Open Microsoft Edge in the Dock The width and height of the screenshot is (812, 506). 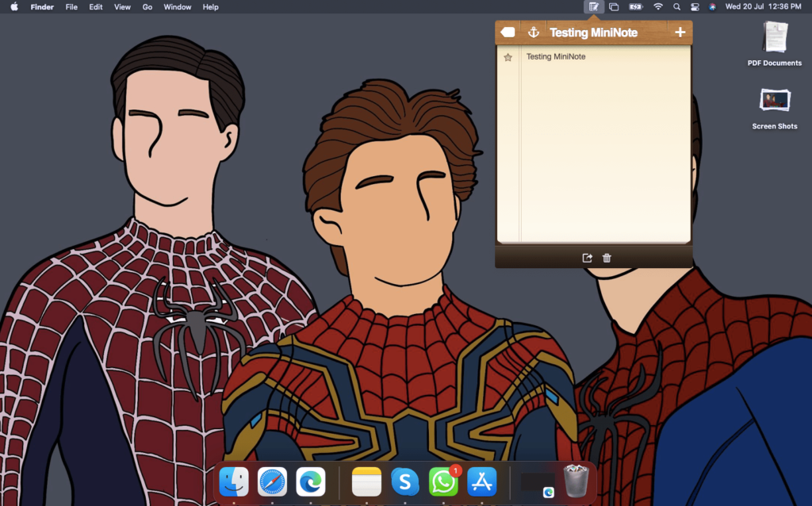tap(311, 481)
